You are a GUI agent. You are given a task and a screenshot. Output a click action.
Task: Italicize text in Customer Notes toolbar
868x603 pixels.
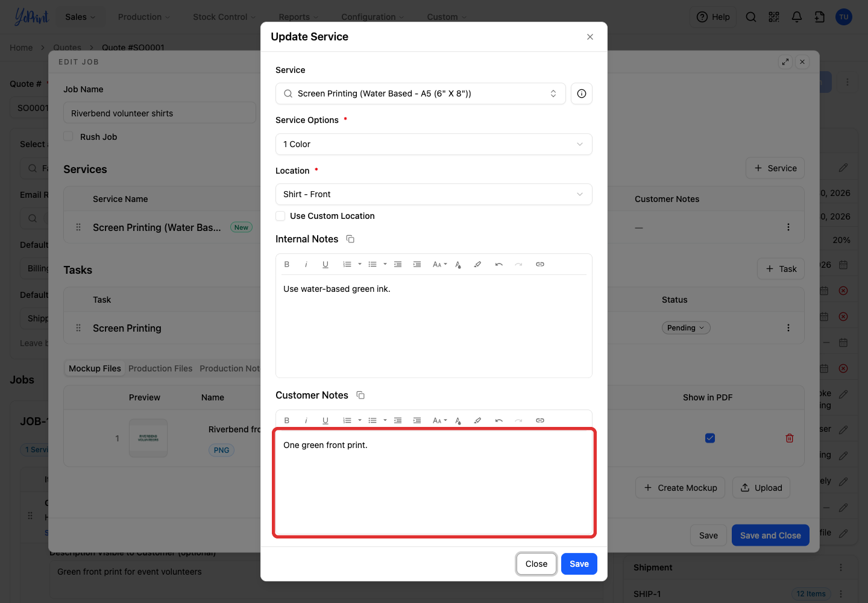[x=306, y=420]
